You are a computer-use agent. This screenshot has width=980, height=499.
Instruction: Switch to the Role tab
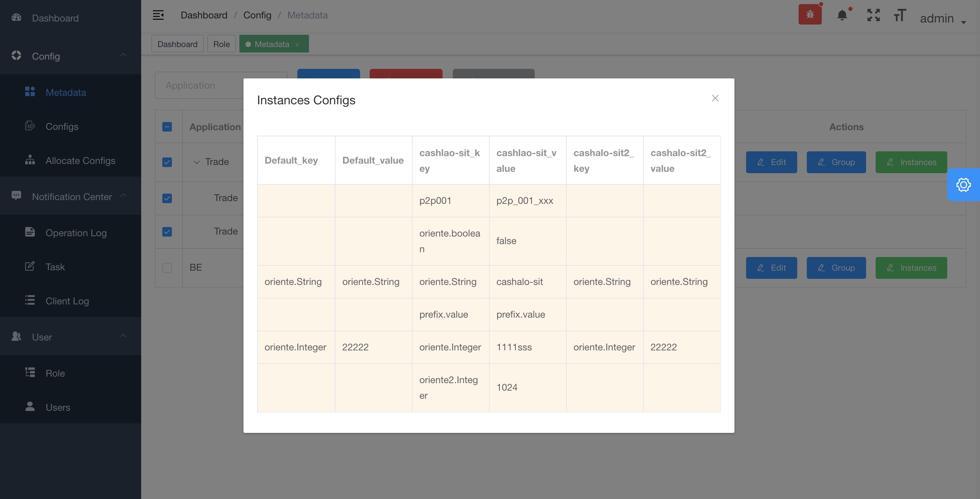click(x=221, y=44)
